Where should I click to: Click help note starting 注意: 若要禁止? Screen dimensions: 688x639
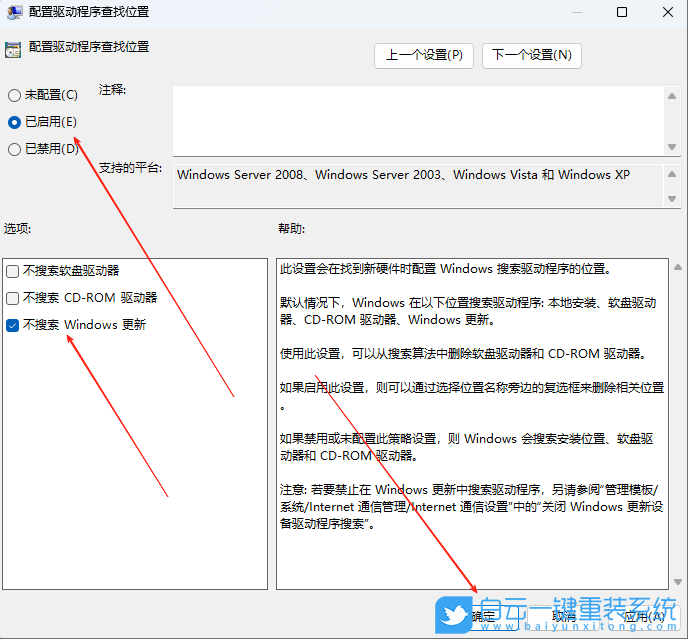471,506
